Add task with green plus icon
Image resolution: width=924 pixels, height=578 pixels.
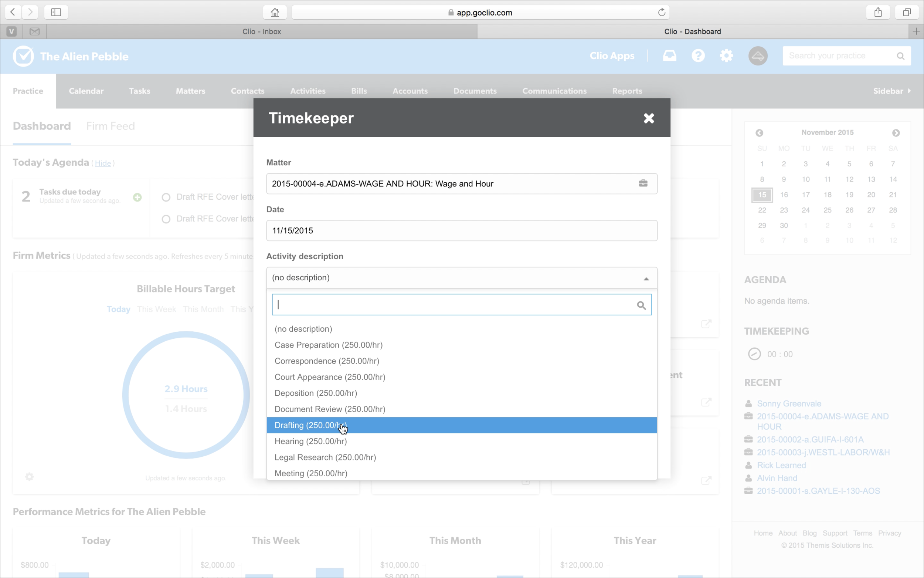click(137, 197)
